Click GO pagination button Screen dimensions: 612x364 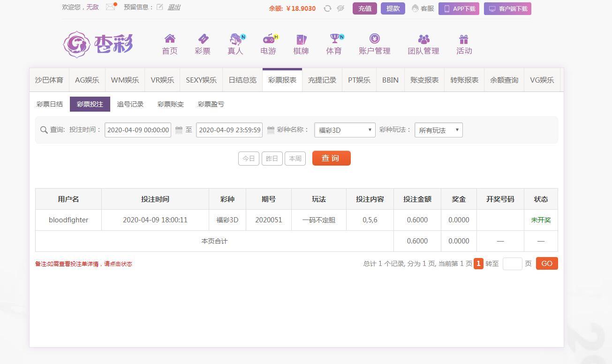coord(547,264)
